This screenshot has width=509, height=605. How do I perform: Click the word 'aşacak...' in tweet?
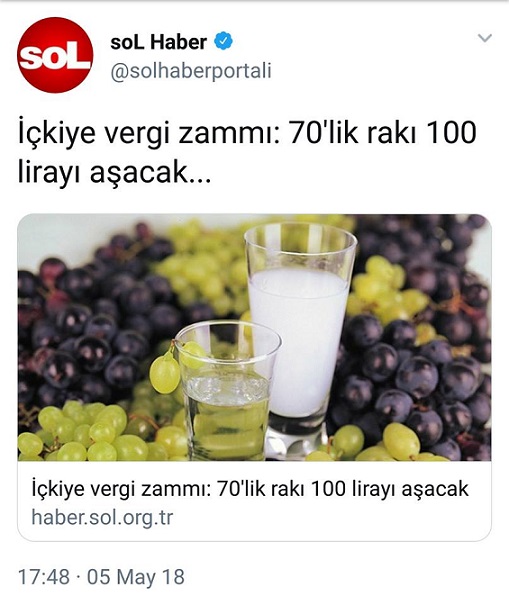(151, 173)
